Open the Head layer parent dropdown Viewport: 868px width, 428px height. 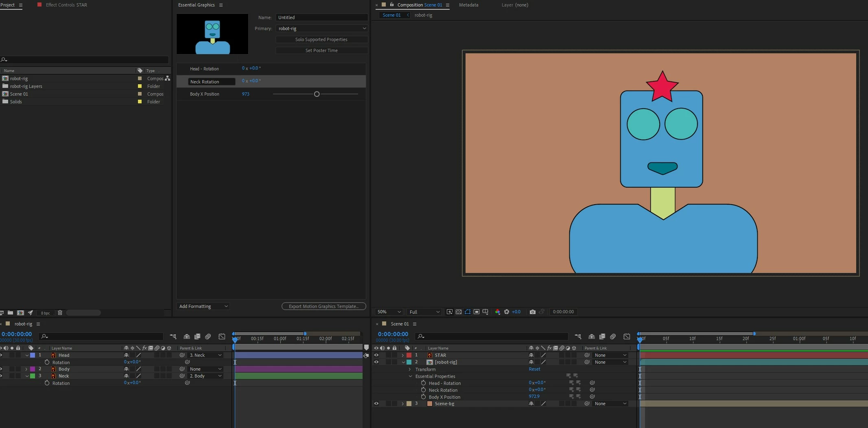click(x=206, y=355)
